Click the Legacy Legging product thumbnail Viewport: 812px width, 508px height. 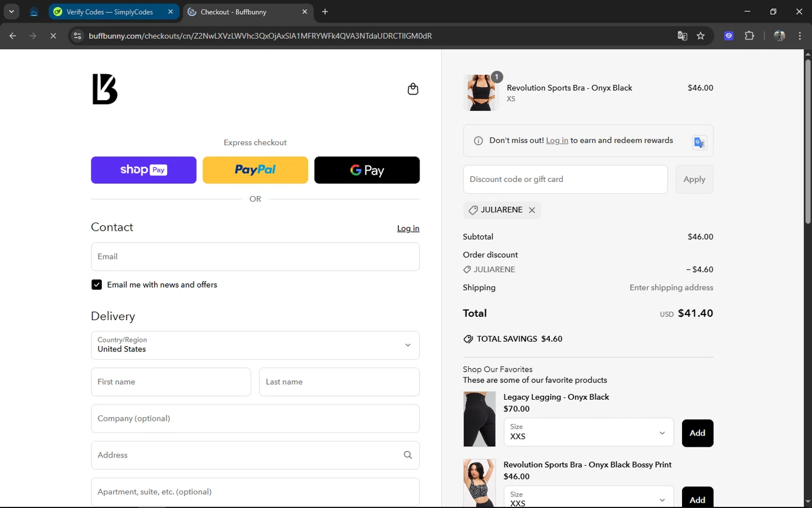[479, 419]
